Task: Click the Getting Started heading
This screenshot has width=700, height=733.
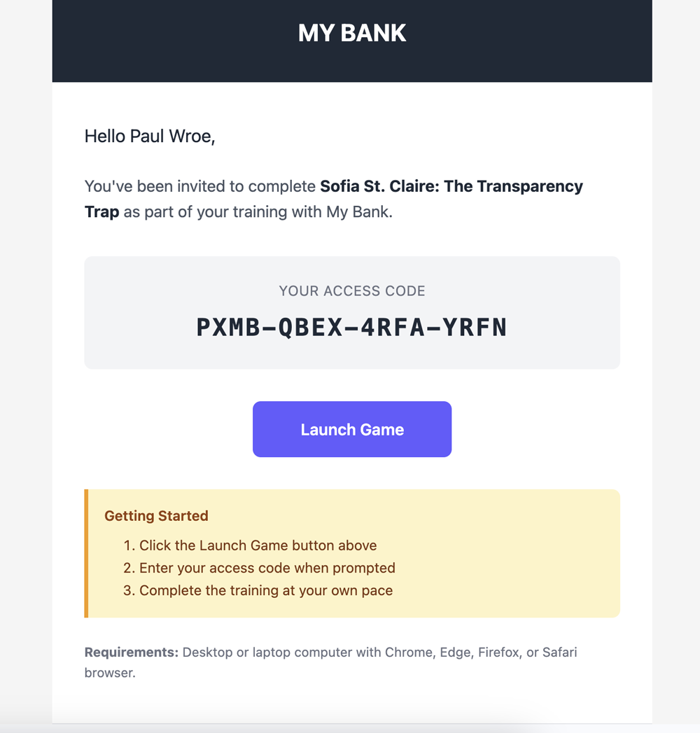Action: (156, 515)
